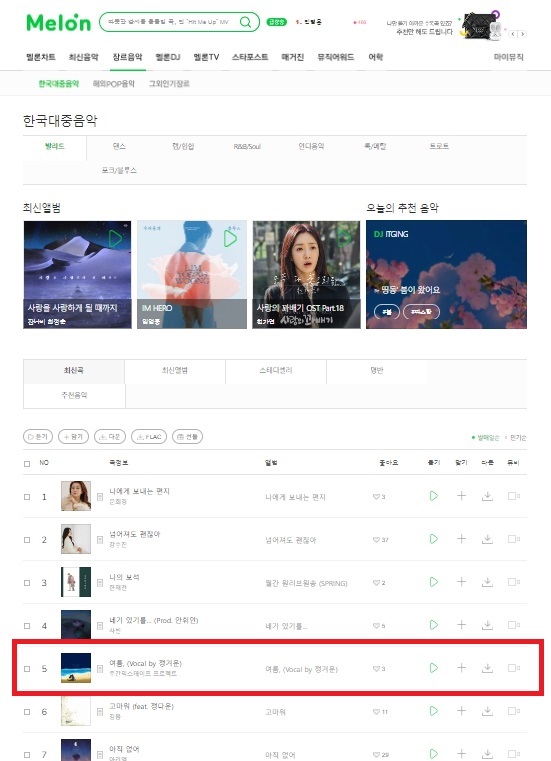Open the 멜론차트 menu

[41, 57]
